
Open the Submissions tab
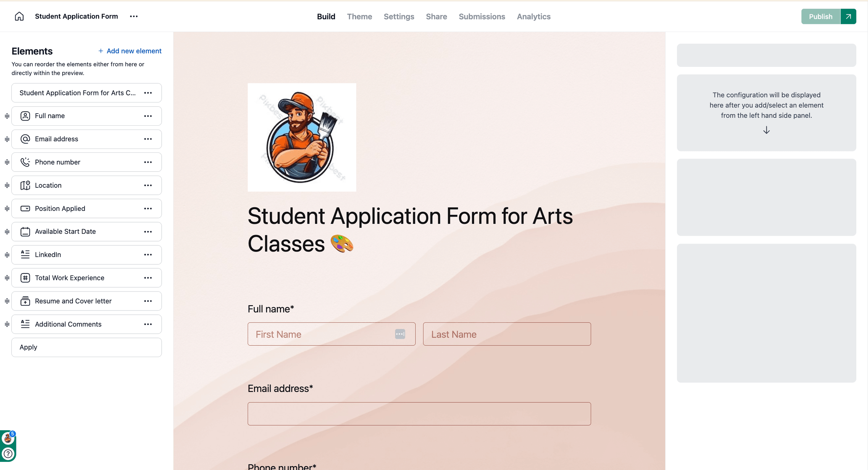tap(482, 16)
